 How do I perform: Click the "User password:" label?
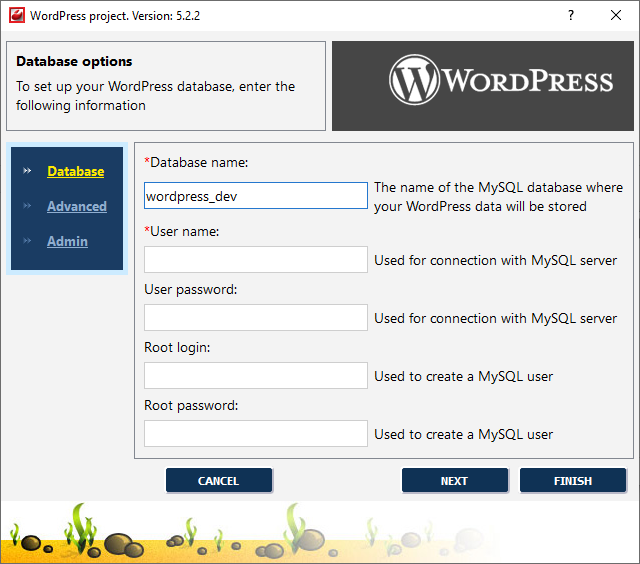(191, 290)
